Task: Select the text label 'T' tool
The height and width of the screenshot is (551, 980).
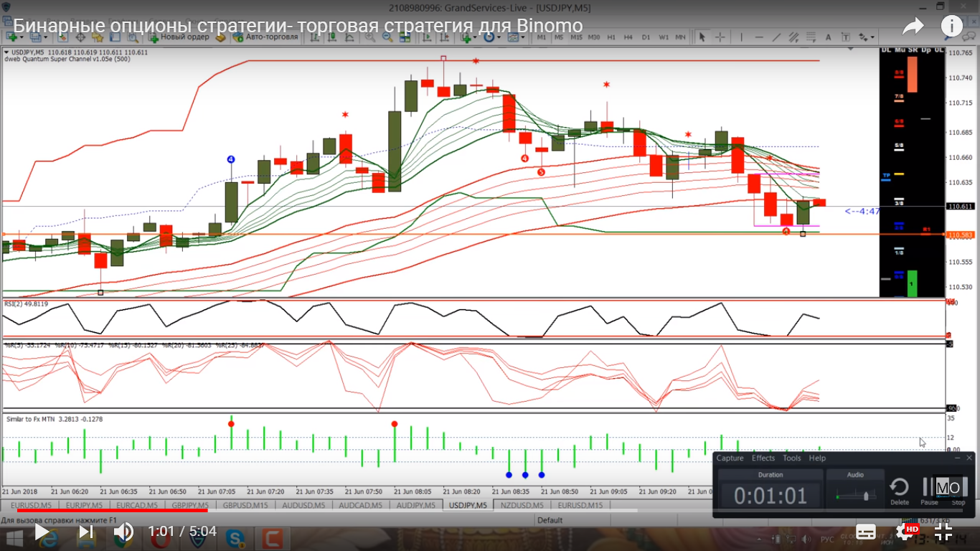Action: click(845, 37)
